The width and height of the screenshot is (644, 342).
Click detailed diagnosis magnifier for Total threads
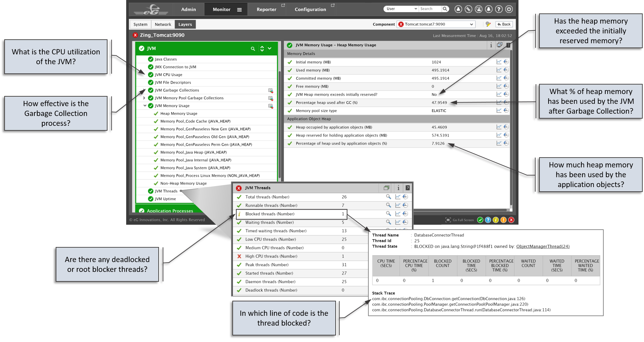[x=388, y=197]
